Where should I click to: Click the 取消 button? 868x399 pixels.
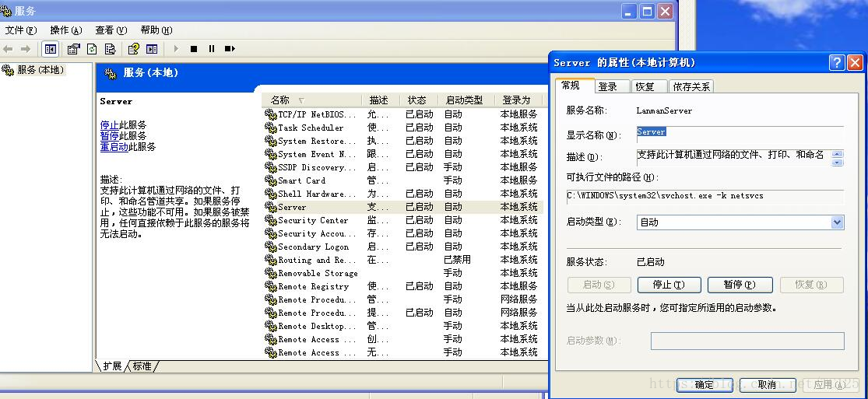tap(768, 385)
